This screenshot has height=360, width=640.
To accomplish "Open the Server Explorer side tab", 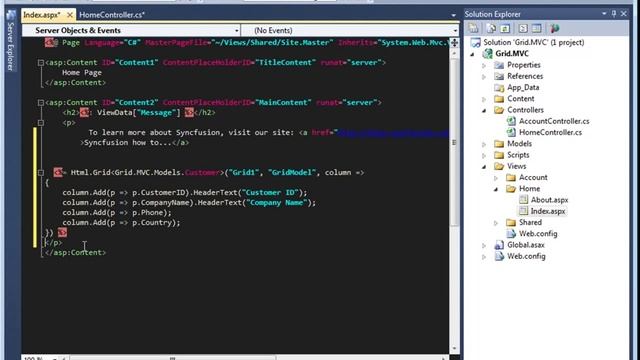I will 11,41.
